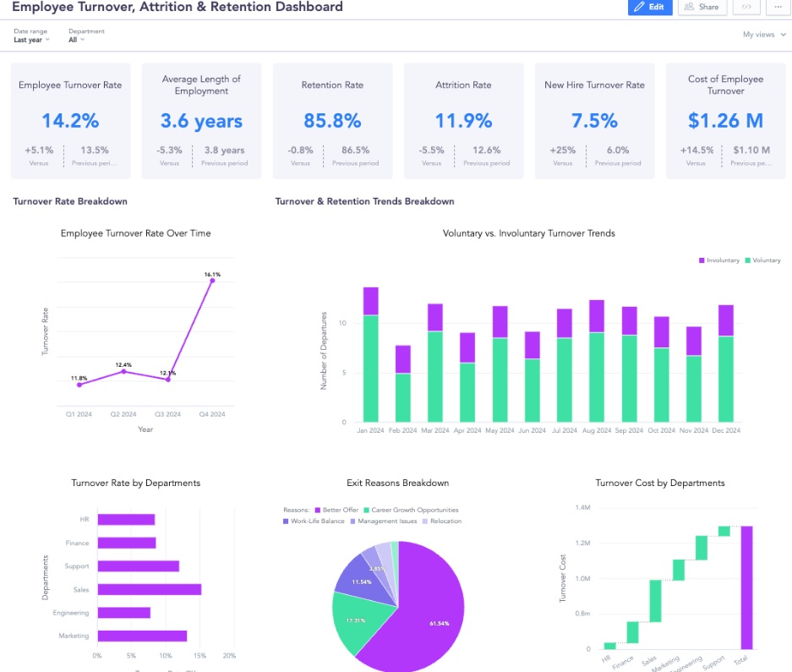The width and height of the screenshot is (792, 672).
Task: Click the Total bar in Turnover Cost chart
Action: pyautogui.click(x=746, y=587)
